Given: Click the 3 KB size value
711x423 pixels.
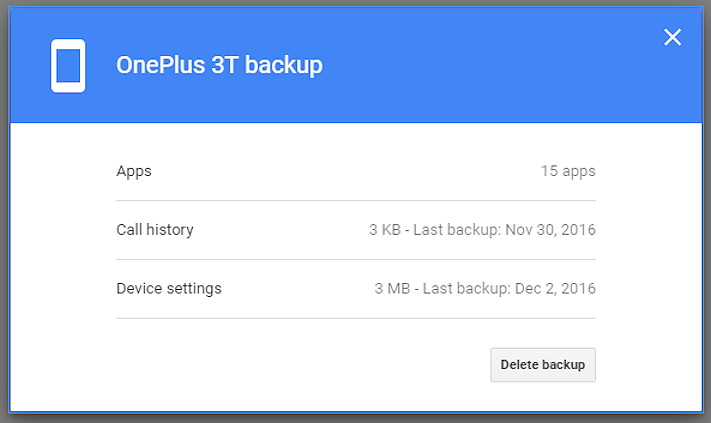Looking at the screenshot, I should click(384, 230).
